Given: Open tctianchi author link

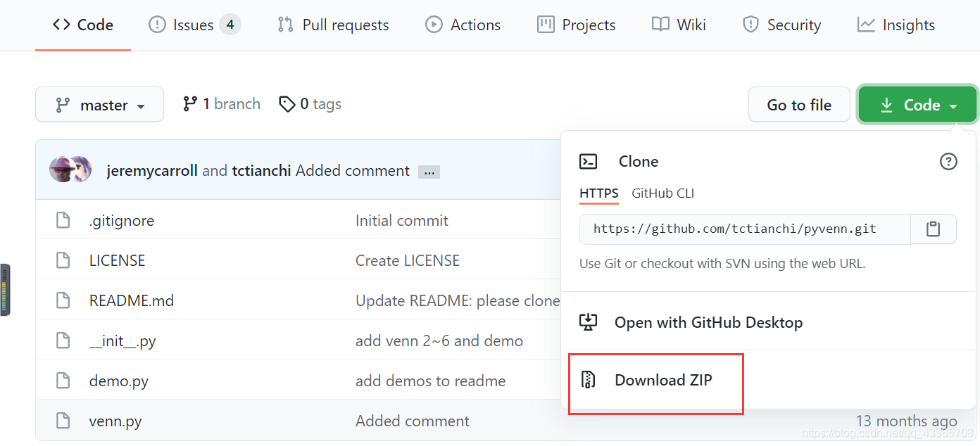Looking at the screenshot, I should [262, 171].
